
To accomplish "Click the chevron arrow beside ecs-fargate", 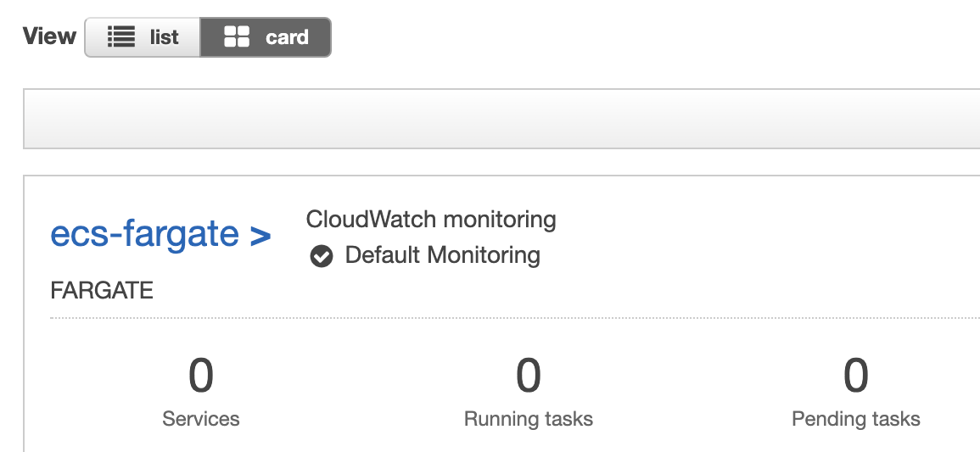I will (260, 235).
